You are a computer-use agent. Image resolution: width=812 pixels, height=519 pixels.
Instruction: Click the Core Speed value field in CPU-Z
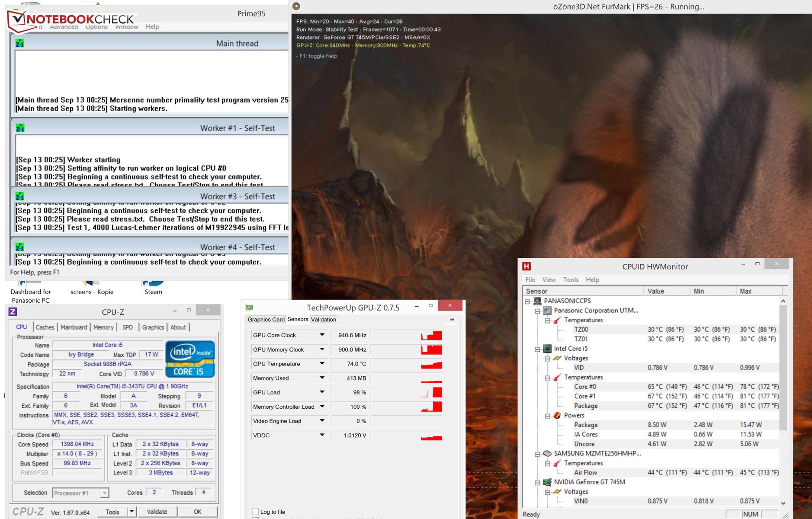click(x=77, y=444)
